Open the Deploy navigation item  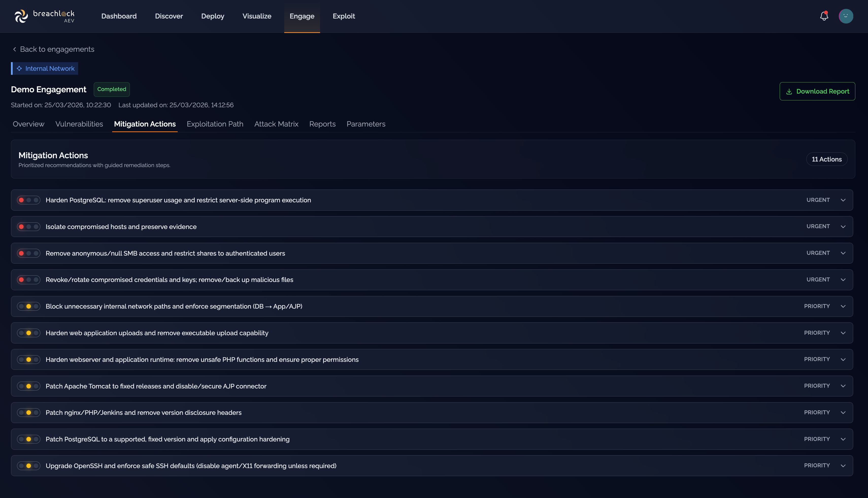click(212, 16)
